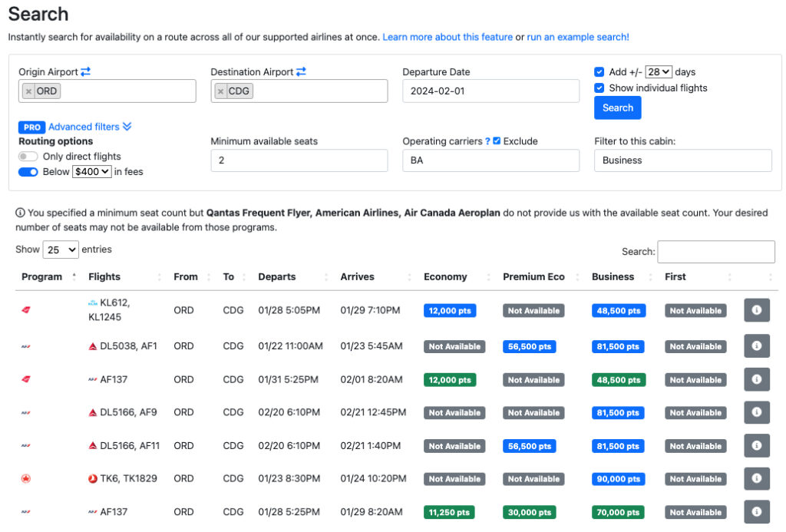Remove the ORD origin airport chip
This screenshot has height=532, width=786.
point(28,90)
